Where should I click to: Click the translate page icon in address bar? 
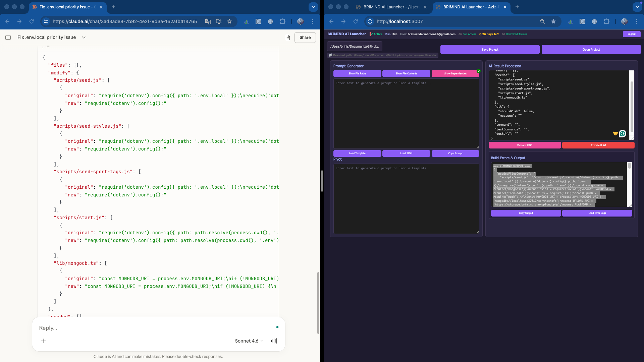click(208, 21)
